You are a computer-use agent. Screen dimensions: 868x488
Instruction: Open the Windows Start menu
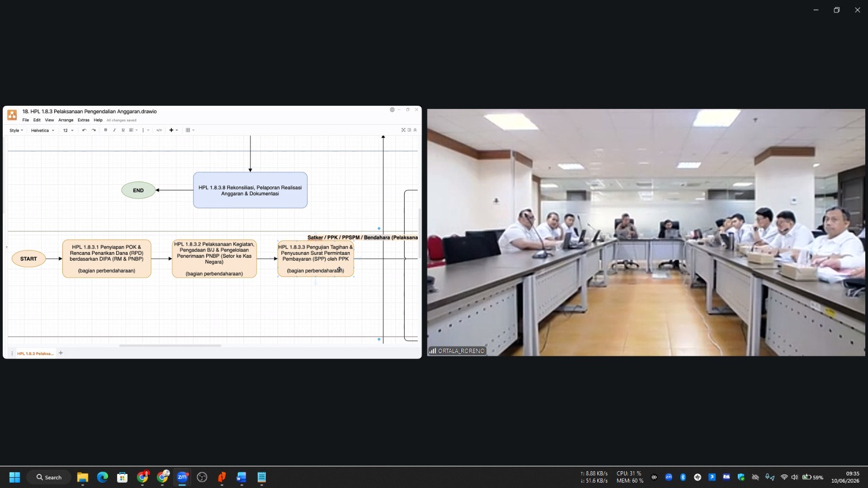15,477
